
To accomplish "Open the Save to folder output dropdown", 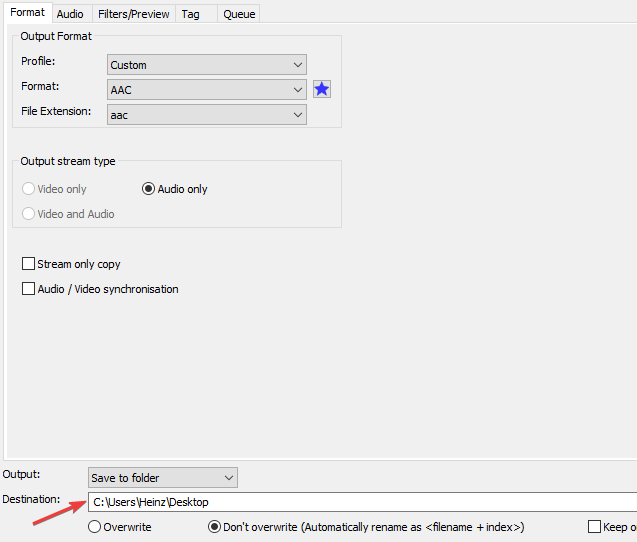I will tap(162, 478).
